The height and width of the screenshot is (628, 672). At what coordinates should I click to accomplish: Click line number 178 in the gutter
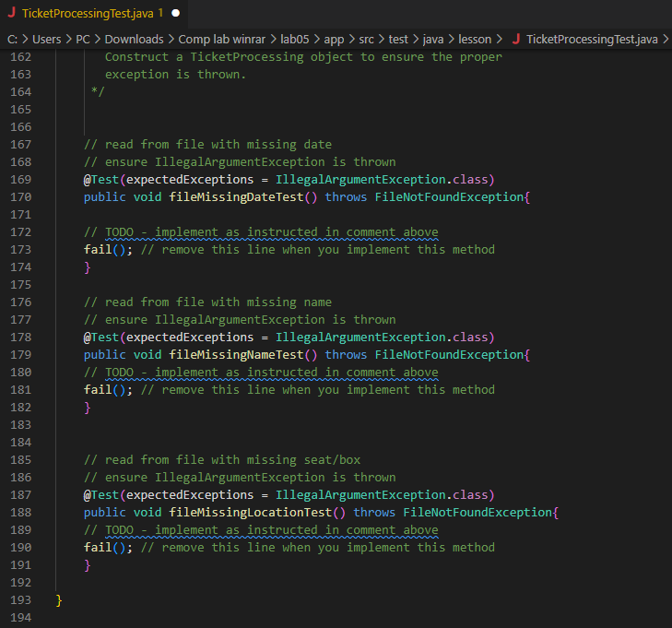pyautogui.click(x=21, y=338)
